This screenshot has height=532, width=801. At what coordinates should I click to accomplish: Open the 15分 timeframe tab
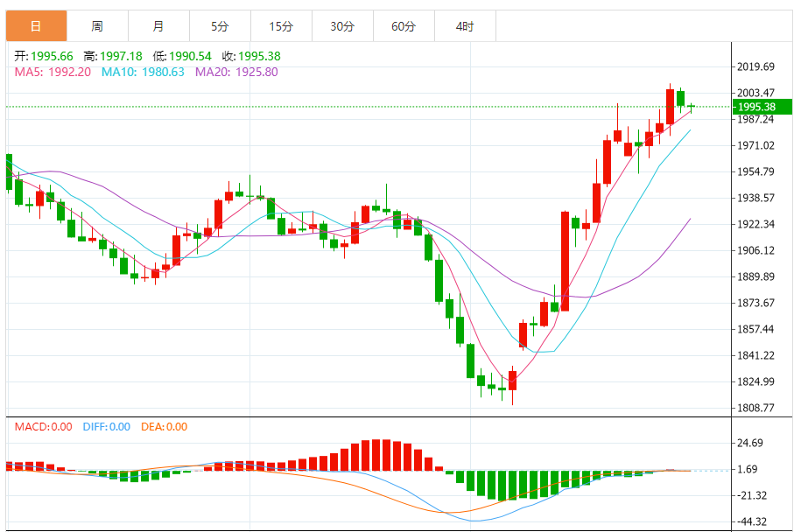pos(282,26)
